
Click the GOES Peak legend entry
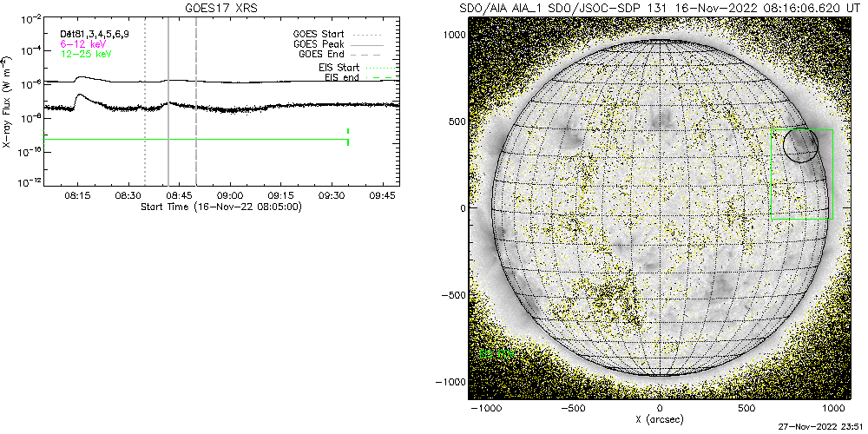pyautogui.click(x=339, y=43)
